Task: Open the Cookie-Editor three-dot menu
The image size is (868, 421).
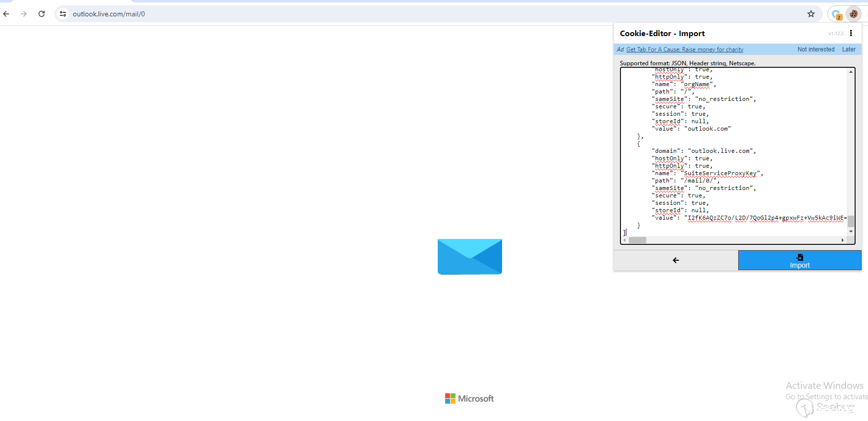Action: (851, 33)
